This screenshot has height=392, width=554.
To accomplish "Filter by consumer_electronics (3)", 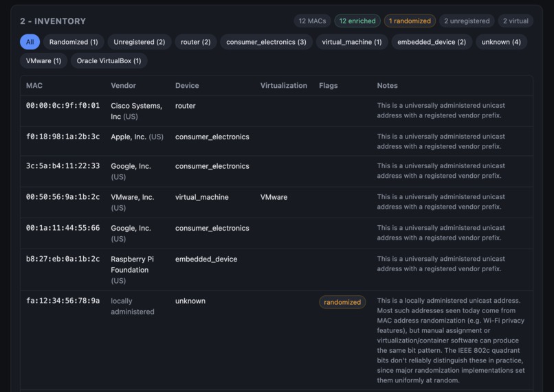I will coord(267,42).
